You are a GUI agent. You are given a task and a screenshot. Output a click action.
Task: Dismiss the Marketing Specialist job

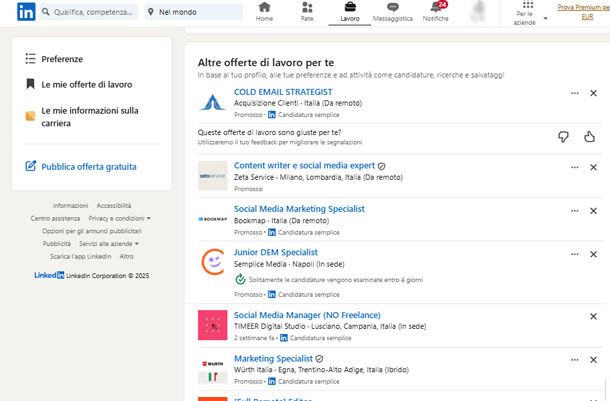point(593,360)
